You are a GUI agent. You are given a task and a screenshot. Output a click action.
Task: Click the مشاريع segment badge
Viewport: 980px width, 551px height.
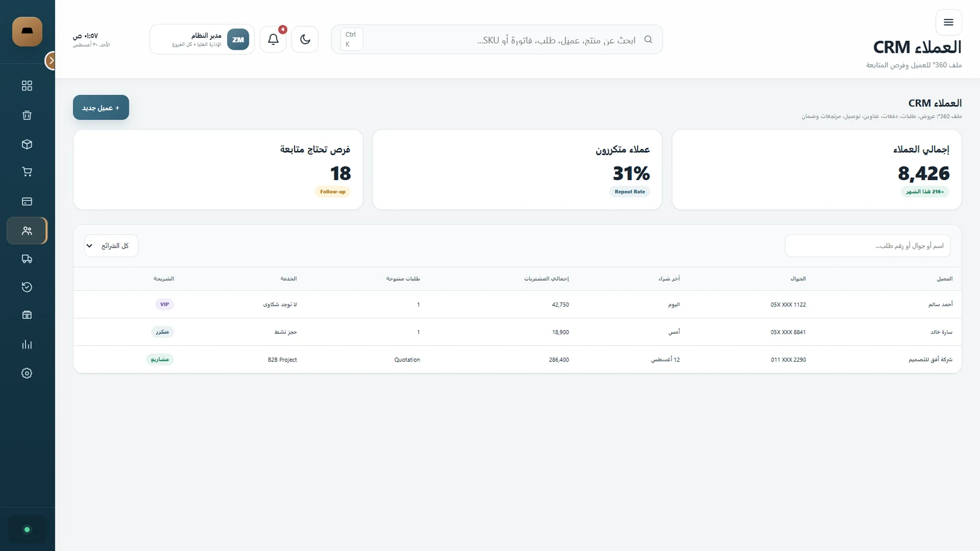click(160, 359)
